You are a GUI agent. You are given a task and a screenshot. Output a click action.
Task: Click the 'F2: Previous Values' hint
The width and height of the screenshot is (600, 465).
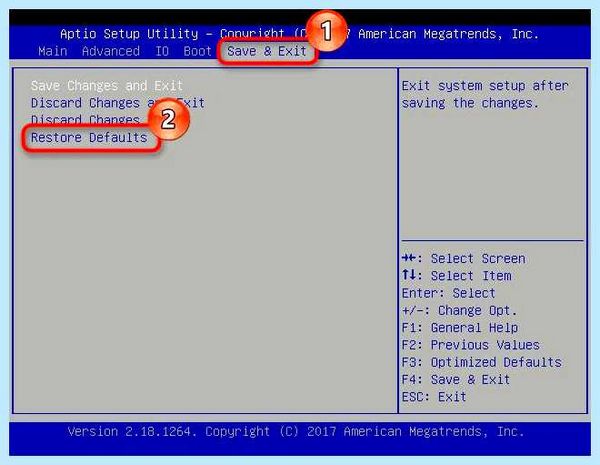point(471,345)
